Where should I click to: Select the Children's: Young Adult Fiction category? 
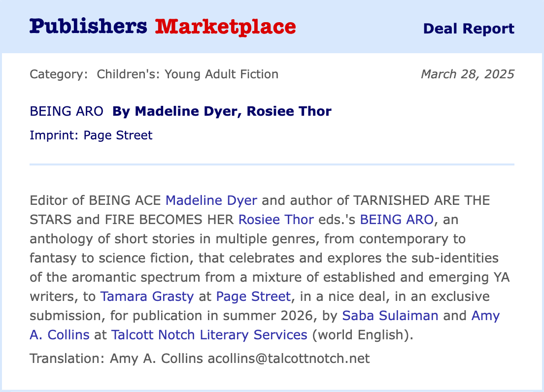point(187,74)
